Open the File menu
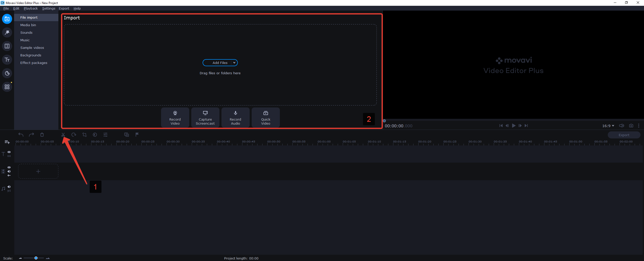Screen dimensions: 644x261 [x=6, y=8]
